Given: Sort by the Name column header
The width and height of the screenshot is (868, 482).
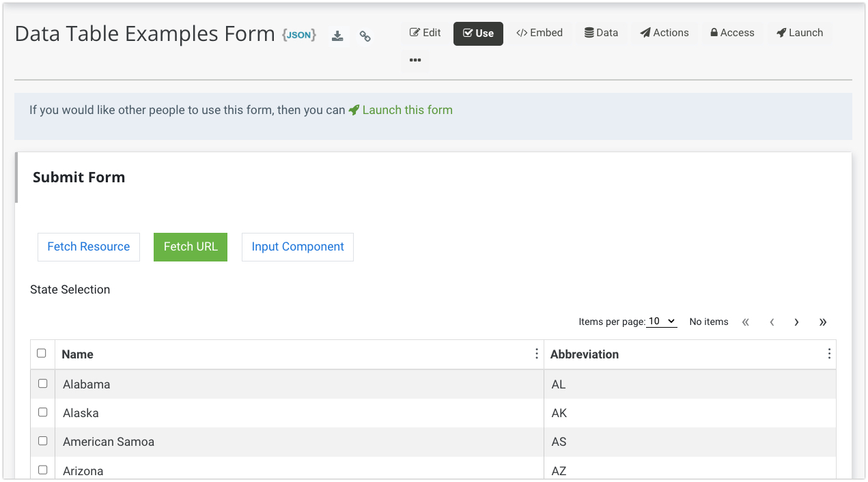Looking at the screenshot, I should 78,354.
